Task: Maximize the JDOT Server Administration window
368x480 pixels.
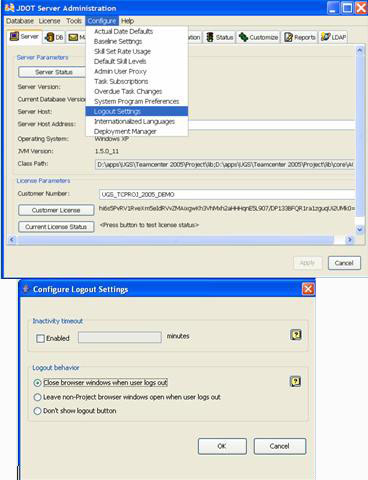Action: [x=347, y=8]
